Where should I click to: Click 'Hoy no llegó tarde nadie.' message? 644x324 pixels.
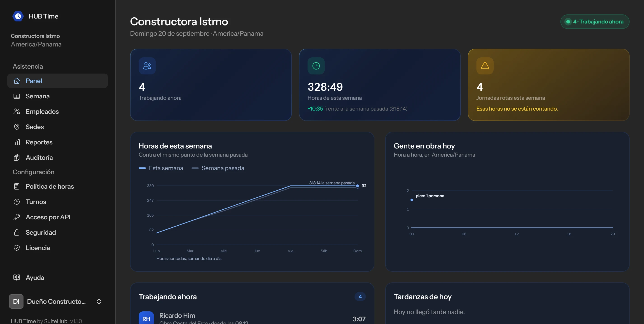point(429,312)
